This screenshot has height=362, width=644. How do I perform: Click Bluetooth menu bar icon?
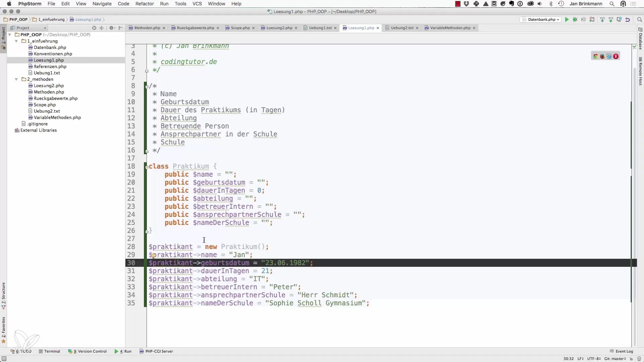tap(550, 4)
